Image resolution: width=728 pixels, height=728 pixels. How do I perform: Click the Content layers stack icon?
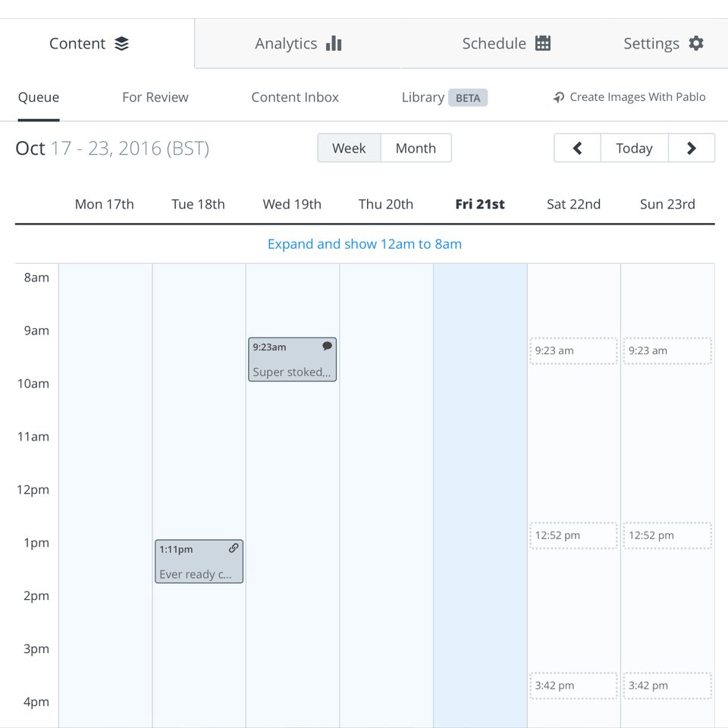(x=121, y=44)
